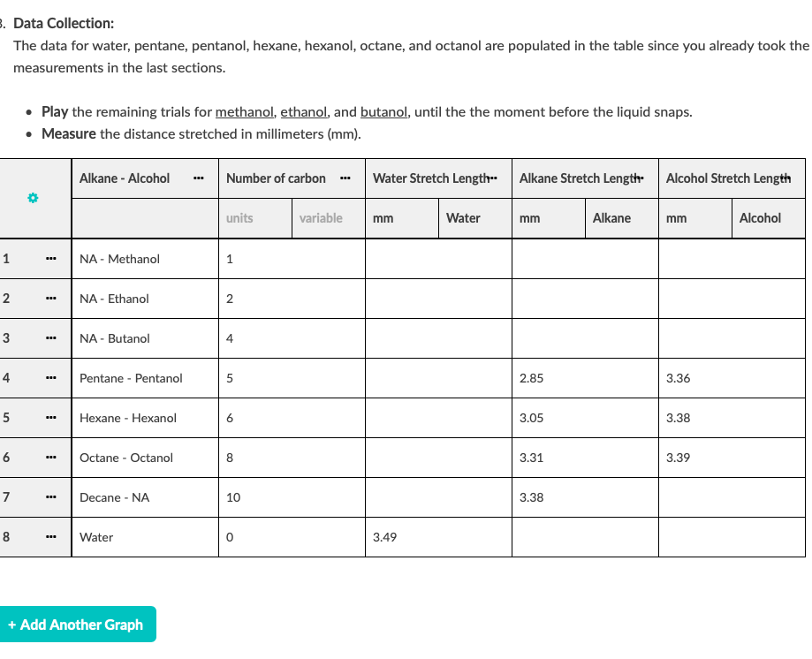Open row options for Pentane - Pentanol
The height and width of the screenshot is (659, 812).
coord(50,378)
